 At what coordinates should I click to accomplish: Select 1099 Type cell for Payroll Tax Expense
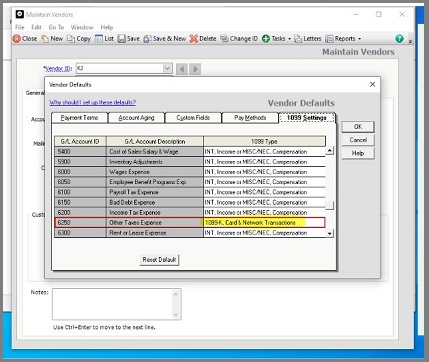(264, 192)
